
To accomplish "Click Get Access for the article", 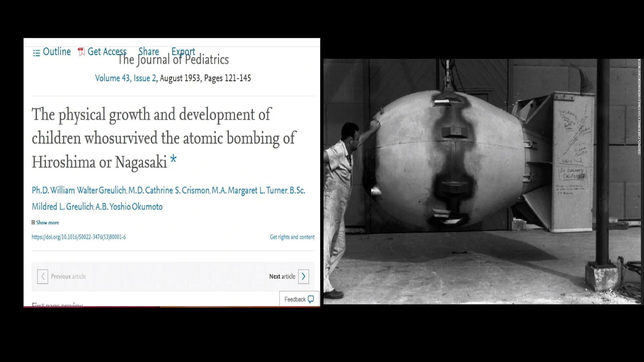I will (107, 52).
